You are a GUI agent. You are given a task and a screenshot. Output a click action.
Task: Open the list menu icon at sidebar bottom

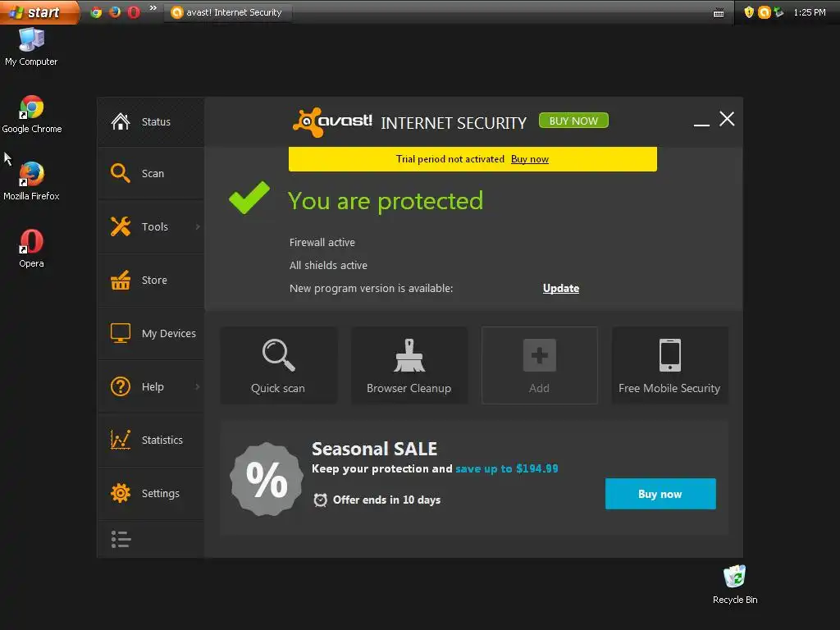pos(121,540)
